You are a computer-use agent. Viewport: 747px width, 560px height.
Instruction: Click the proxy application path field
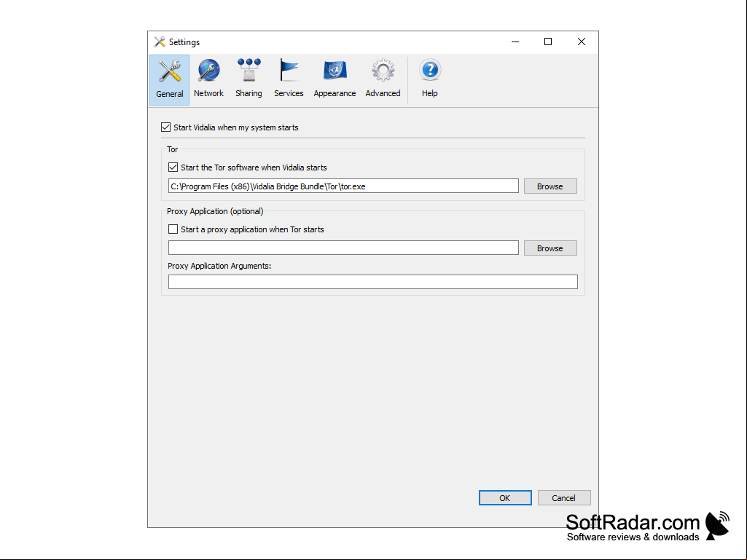pos(343,248)
